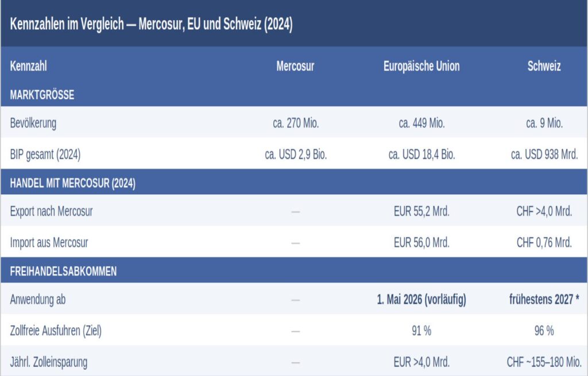Click the Mercosur population value 'ca. 270 Mio.'
Viewport: 588px width, 376px height.
(x=296, y=123)
